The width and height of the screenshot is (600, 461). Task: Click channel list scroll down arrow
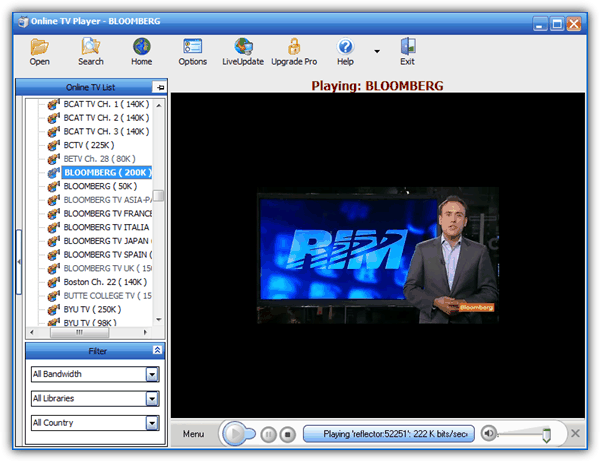(159, 319)
